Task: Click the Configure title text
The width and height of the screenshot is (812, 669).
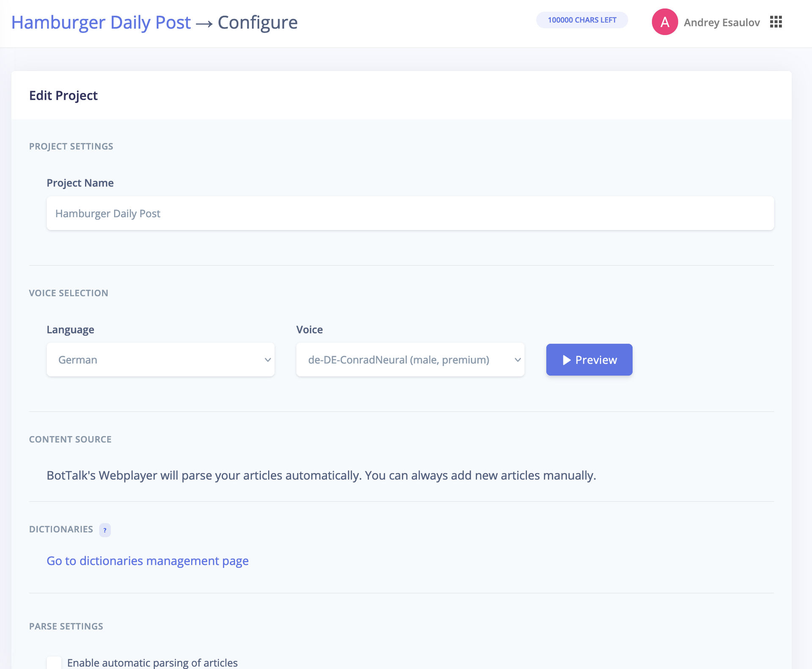Action: point(258,22)
